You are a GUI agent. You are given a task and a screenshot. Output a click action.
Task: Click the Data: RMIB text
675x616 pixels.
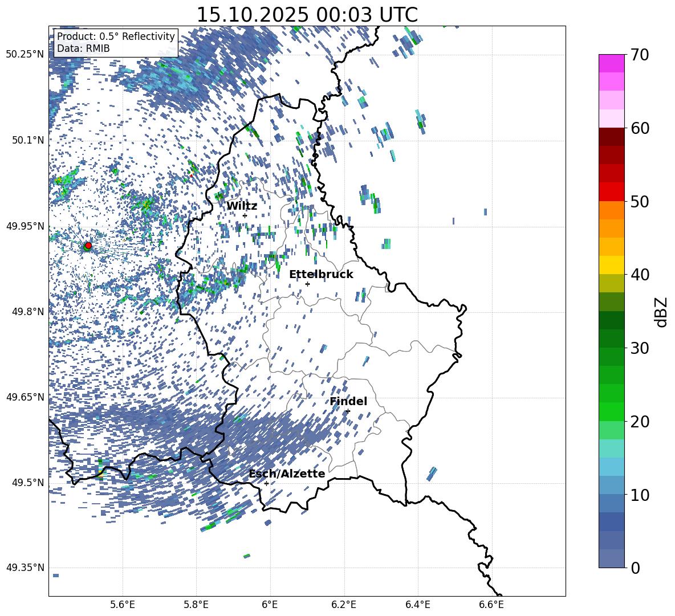(83, 48)
